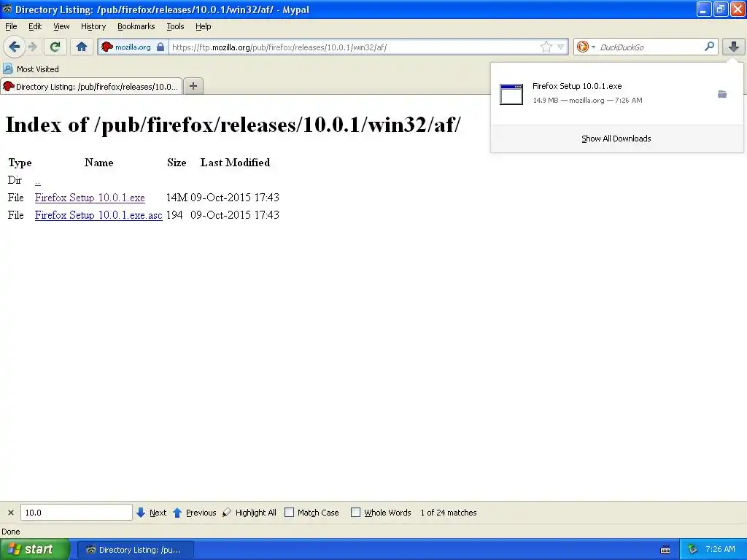Screen dimensions: 747x560
Task: Open the Bookmarks menu
Action: [x=136, y=26]
